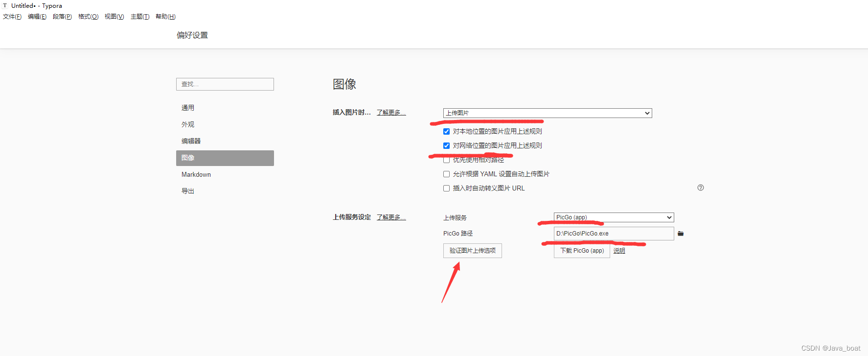The image size is (868, 356).
Task: Enable '允许根据 YAML 设置自动上传图片' checkbox
Action: 446,174
